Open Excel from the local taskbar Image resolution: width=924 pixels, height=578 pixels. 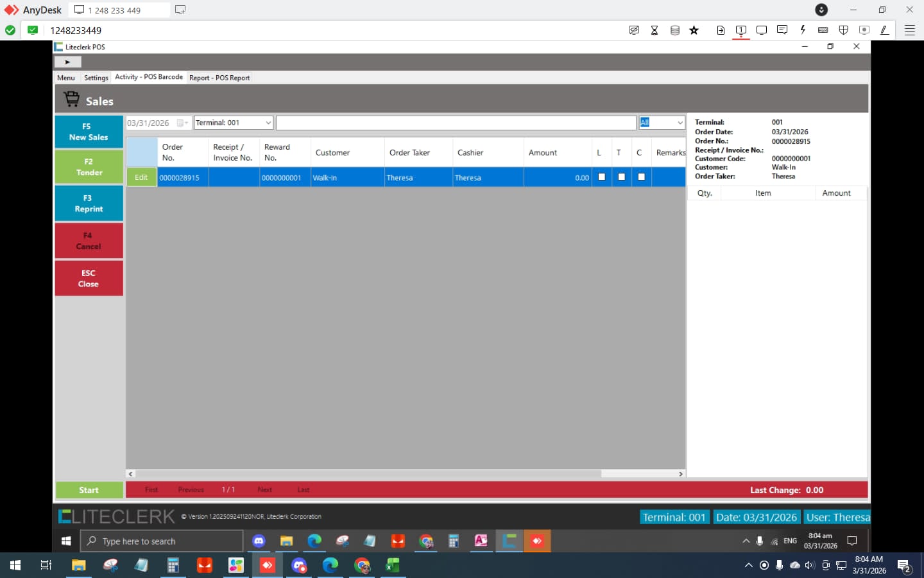coord(393,565)
